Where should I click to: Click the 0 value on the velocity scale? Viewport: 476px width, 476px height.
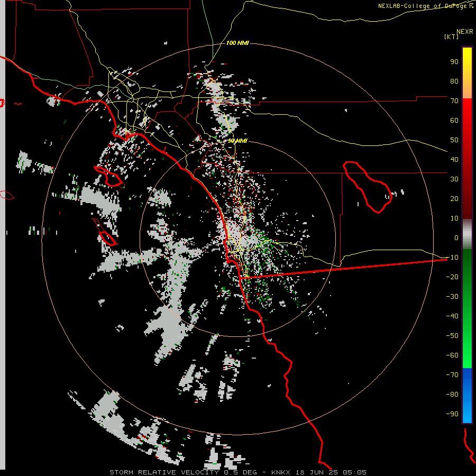click(x=456, y=237)
